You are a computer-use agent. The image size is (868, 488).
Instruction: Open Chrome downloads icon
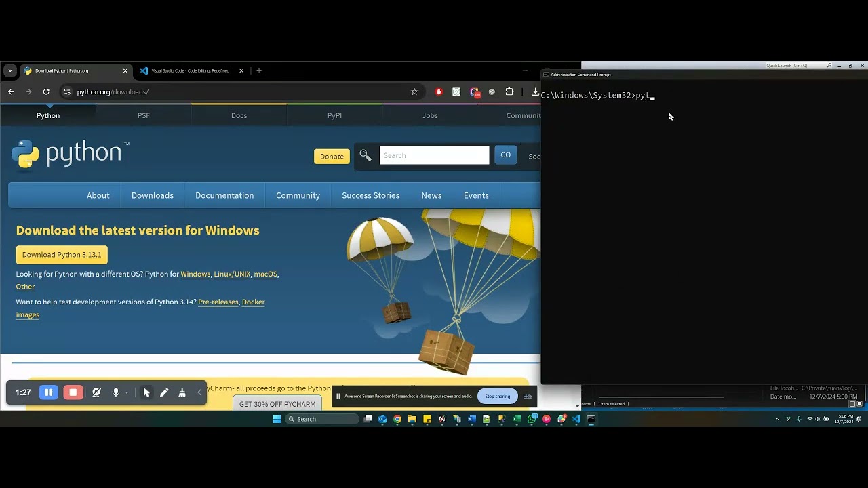[x=534, y=91]
